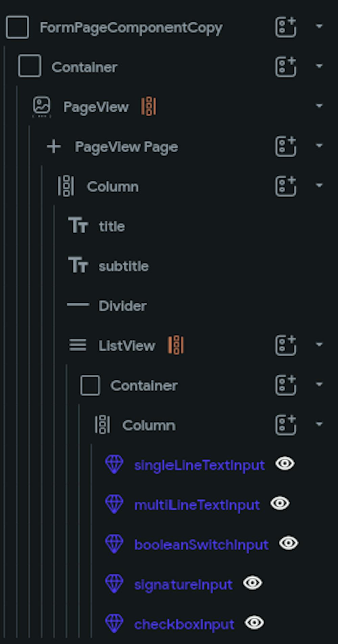Click the ListView list icon

coord(78,345)
